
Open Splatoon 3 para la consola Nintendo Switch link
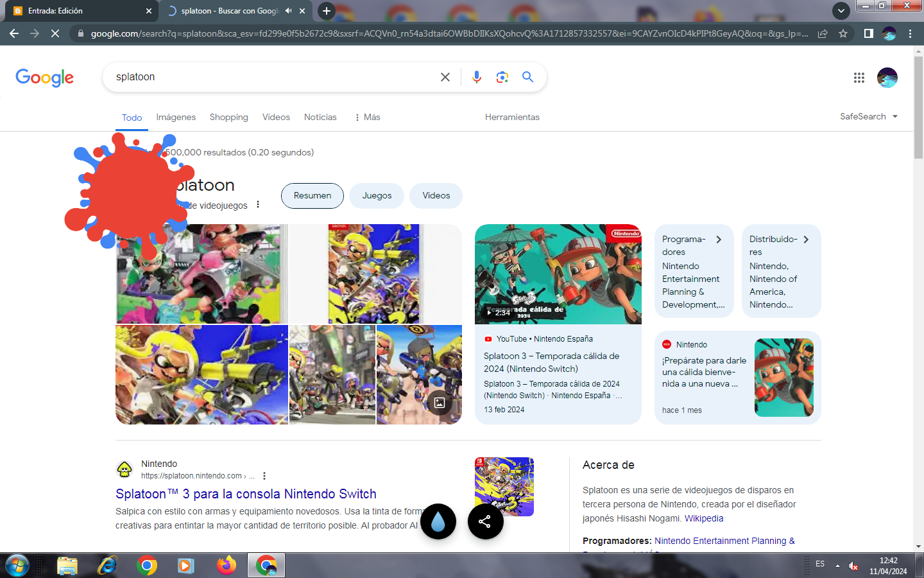(x=246, y=494)
